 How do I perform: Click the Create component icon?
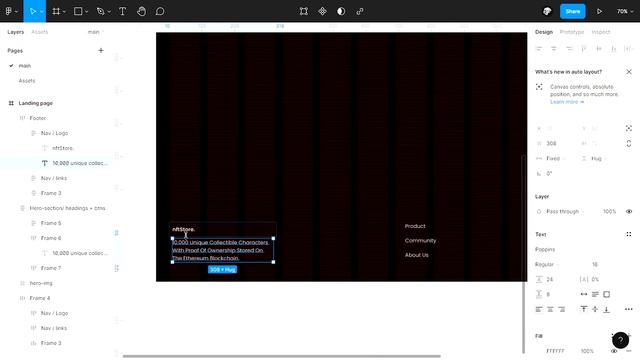(x=322, y=11)
